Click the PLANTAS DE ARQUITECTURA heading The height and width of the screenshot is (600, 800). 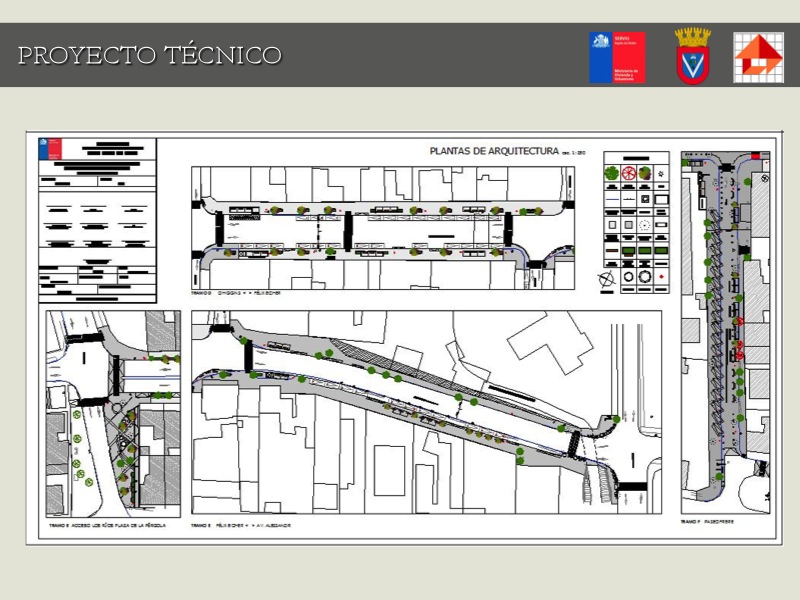[x=493, y=151]
